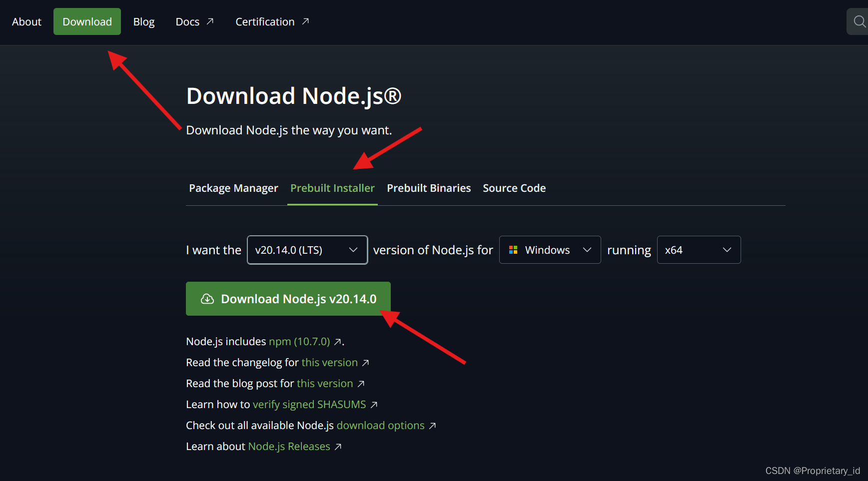Open the Windows operating system dropdown
The width and height of the screenshot is (868, 481).
(x=550, y=250)
